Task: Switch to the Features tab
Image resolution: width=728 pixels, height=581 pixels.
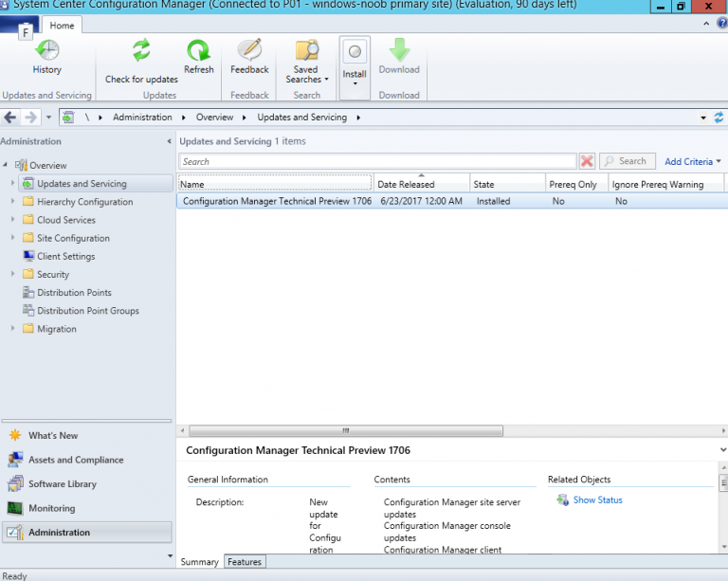Action: point(245,561)
